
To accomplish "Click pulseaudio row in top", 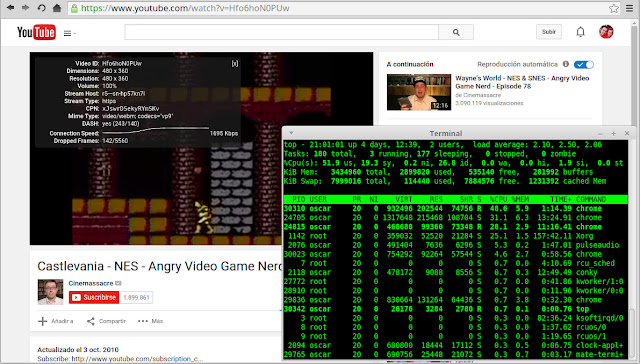I will [456, 245].
